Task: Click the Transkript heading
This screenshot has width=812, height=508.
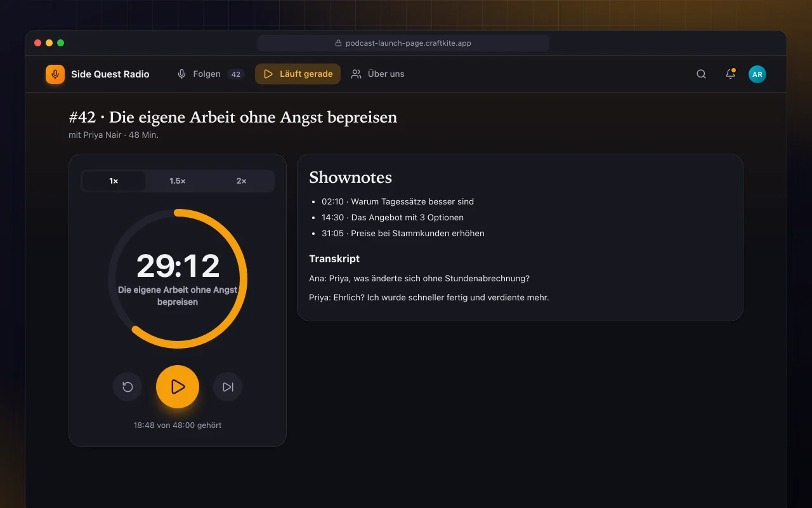Action: [334, 258]
